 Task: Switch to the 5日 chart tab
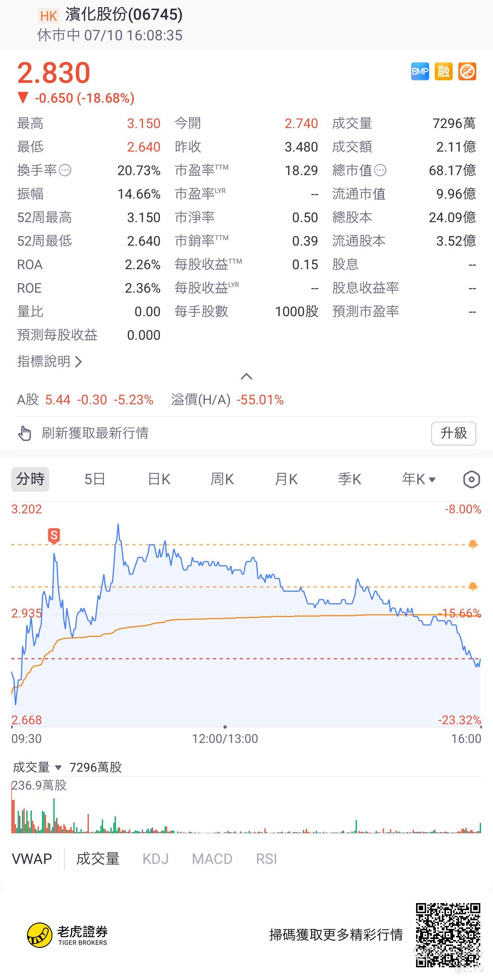tap(94, 479)
